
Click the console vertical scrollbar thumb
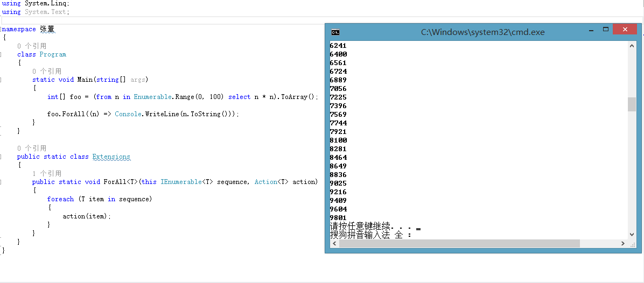click(632, 104)
